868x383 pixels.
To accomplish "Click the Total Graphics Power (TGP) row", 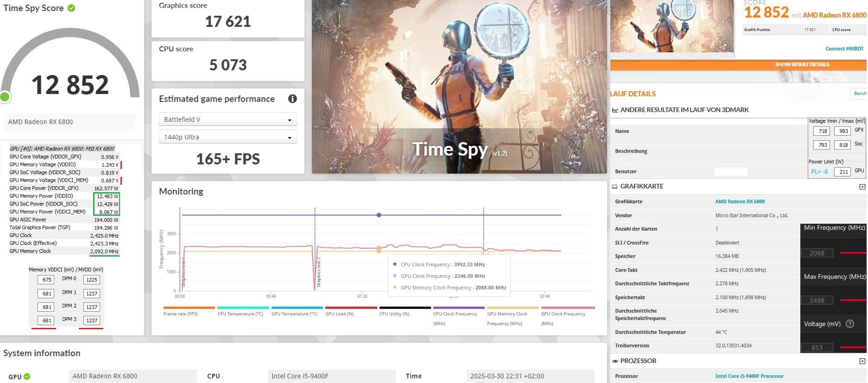I will pyautogui.click(x=64, y=228).
